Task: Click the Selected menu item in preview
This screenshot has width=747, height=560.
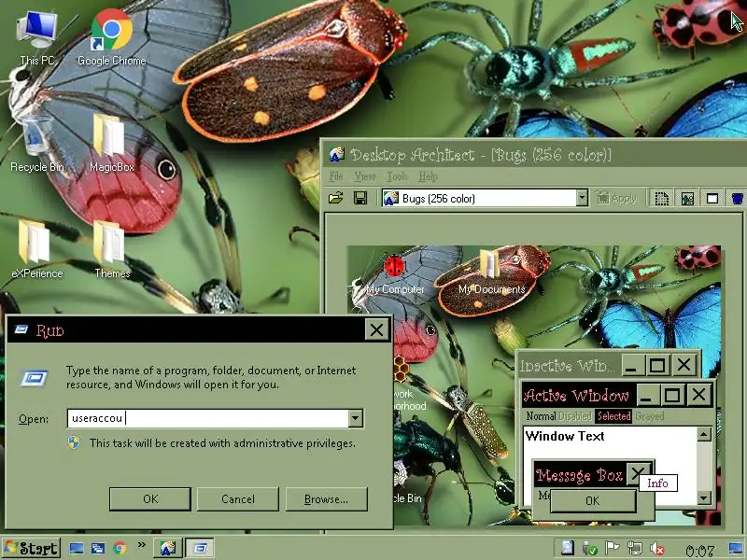Action: (614, 416)
